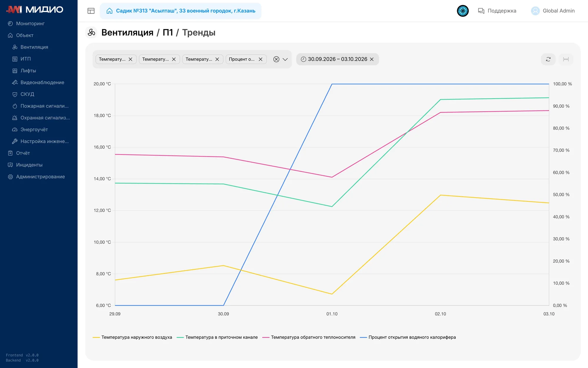Click the МИДИО logo

click(35, 9)
